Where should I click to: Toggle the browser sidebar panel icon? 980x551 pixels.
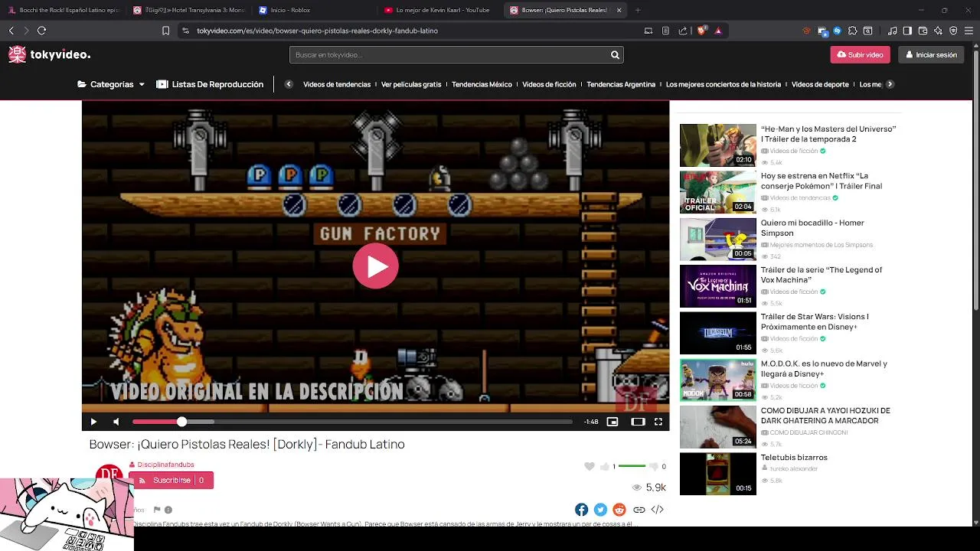pos(907,31)
